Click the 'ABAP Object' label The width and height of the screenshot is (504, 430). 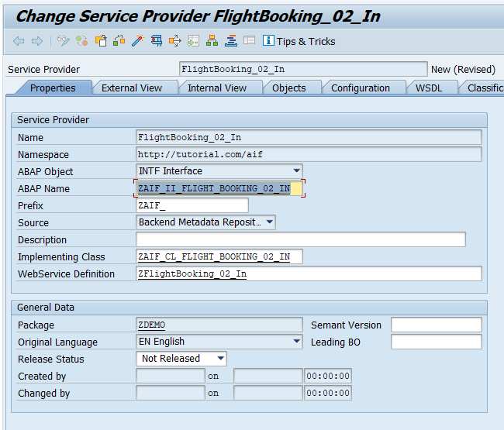(45, 172)
